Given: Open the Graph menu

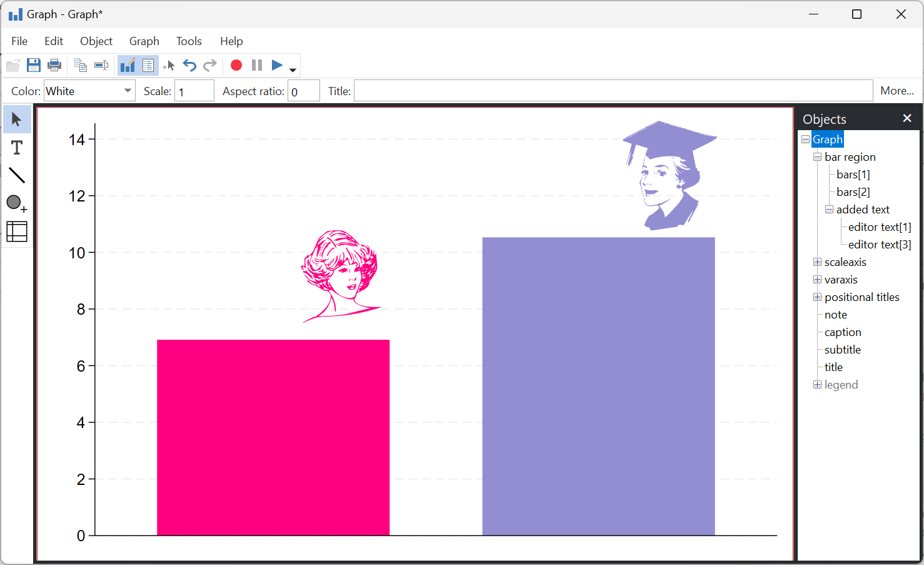Looking at the screenshot, I should pyautogui.click(x=144, y=41).
